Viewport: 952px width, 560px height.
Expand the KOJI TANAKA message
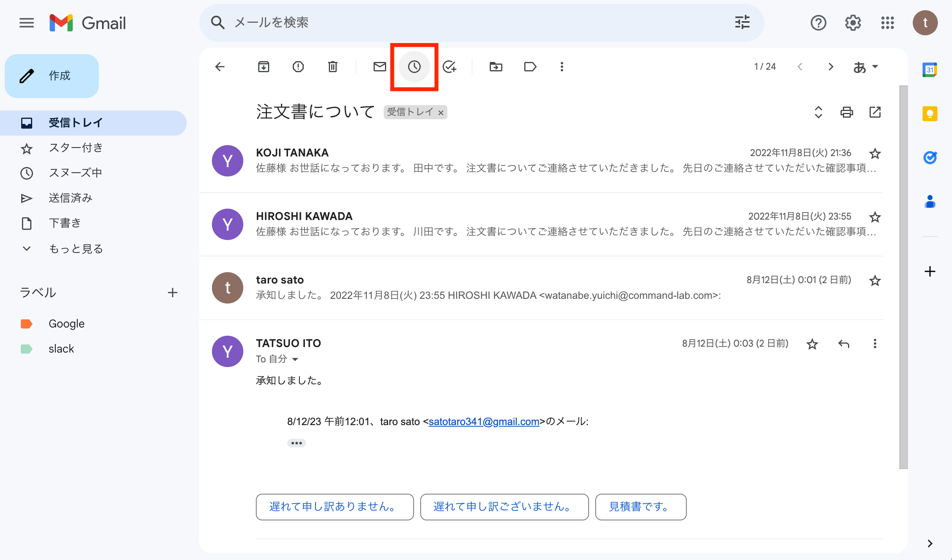[x=541, y=161]
